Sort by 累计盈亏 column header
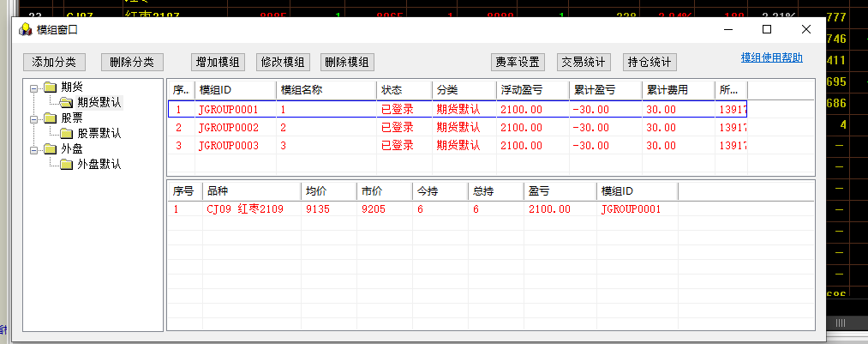Screen dimensions: 868x344 [x=606, y=90]
